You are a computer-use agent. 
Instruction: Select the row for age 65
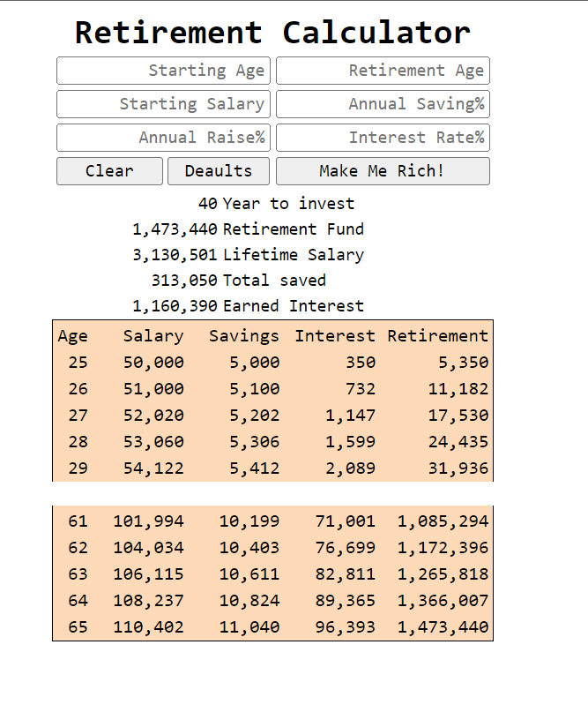point(273,626)
